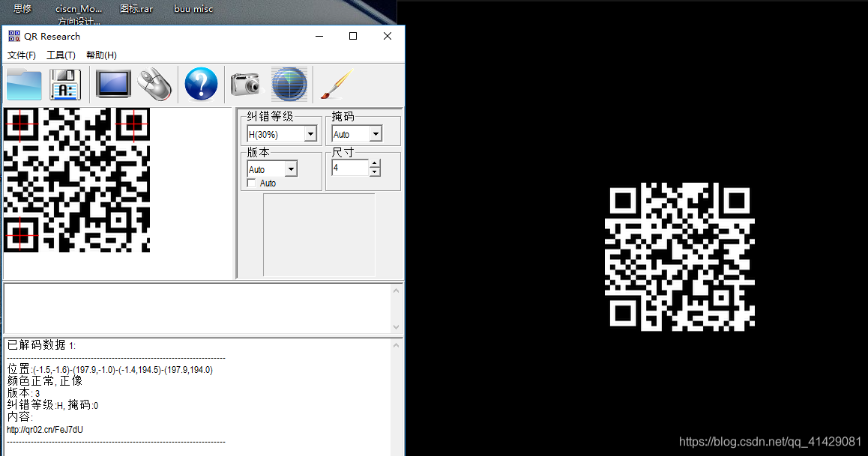Click the 颜色正常, 正像 line
Viewport: 868px width, 456px height.
click(x=44, y=381)
